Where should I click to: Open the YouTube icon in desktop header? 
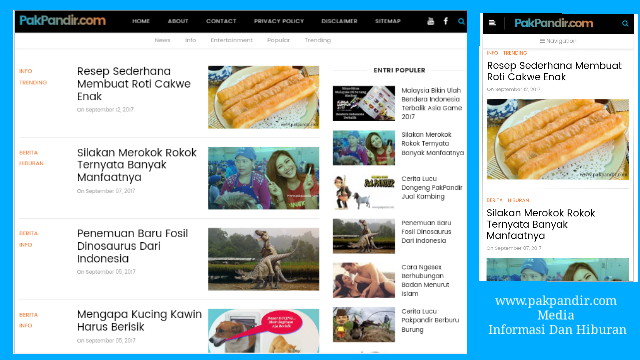click(430, 21)
